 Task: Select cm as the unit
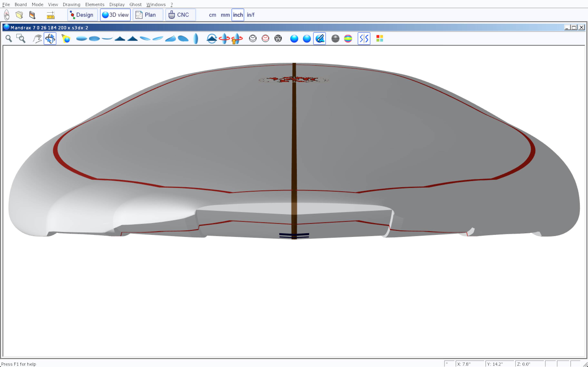coord(212,15)
